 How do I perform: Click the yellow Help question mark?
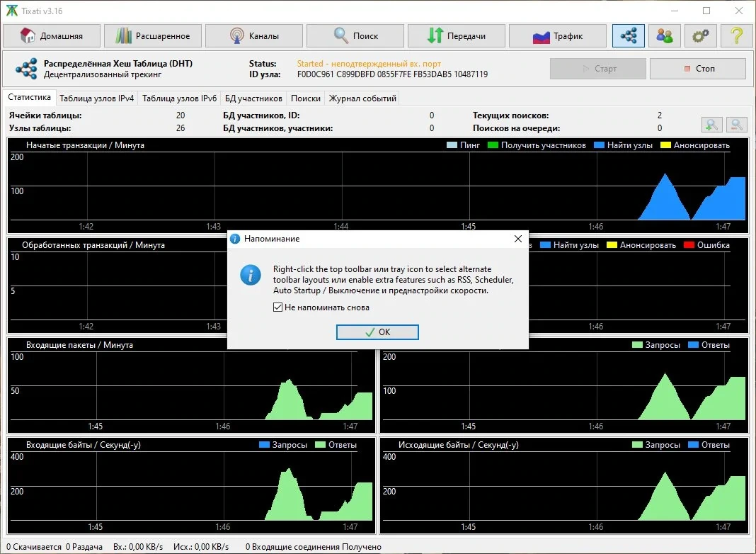coord(737,35)
